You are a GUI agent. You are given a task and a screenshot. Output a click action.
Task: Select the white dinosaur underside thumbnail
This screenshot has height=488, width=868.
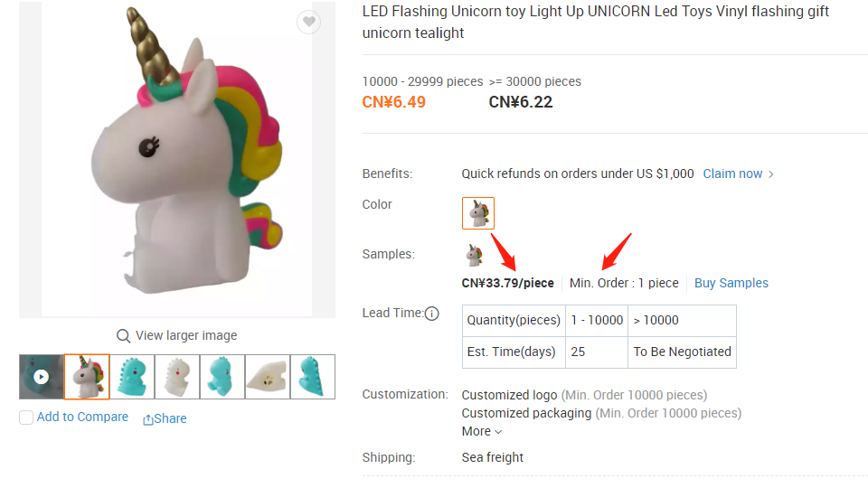coord(268,377)
